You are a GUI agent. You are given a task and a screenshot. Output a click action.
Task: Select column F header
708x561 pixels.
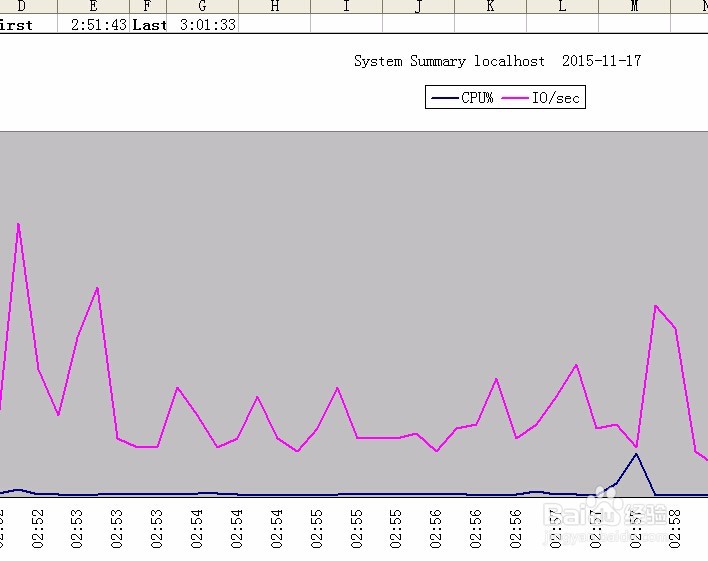tap(148, 6)
